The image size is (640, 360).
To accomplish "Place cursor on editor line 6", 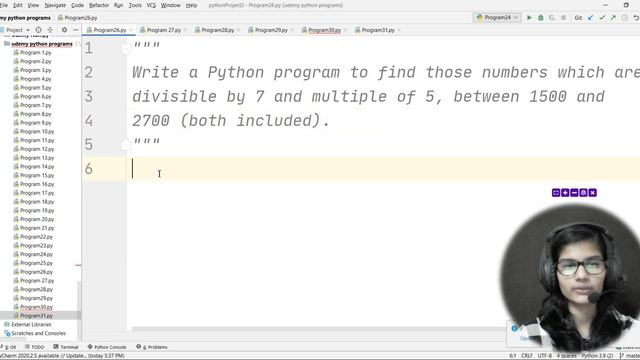I will coord(384,169).
